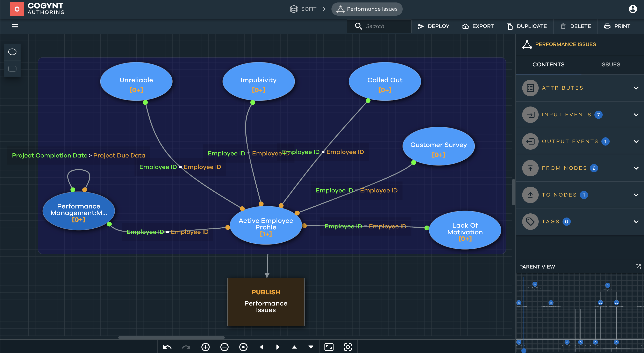Zoom out using the minus icon

click(224, 347)
